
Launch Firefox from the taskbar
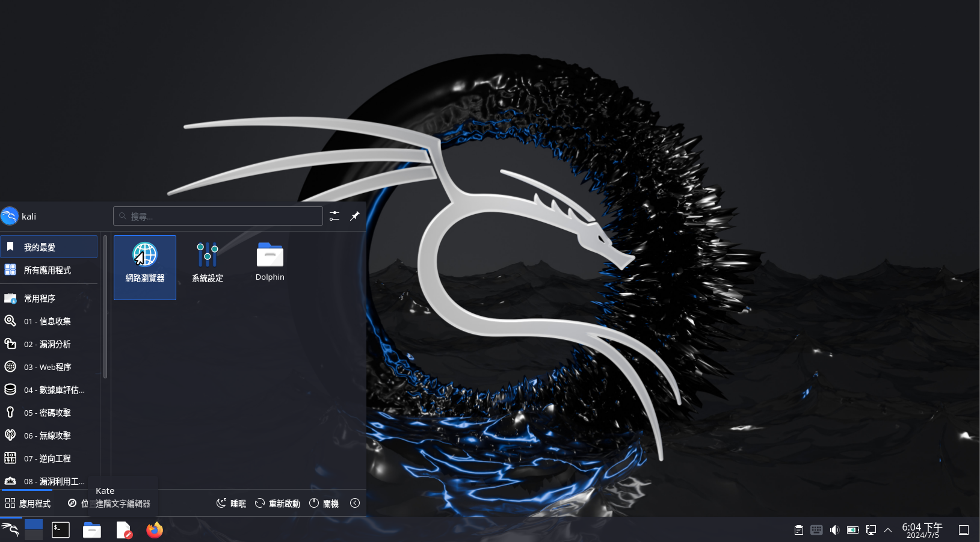[155, 529]
